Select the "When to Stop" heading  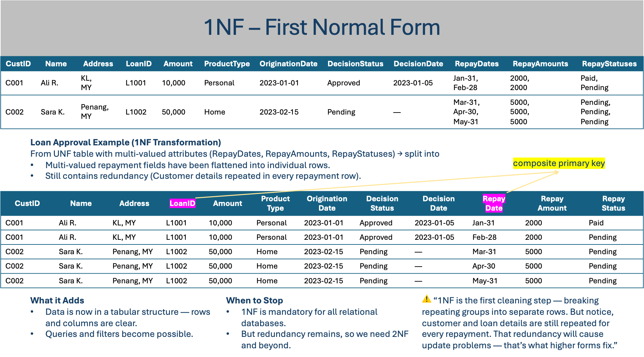[x=254, y=300]
